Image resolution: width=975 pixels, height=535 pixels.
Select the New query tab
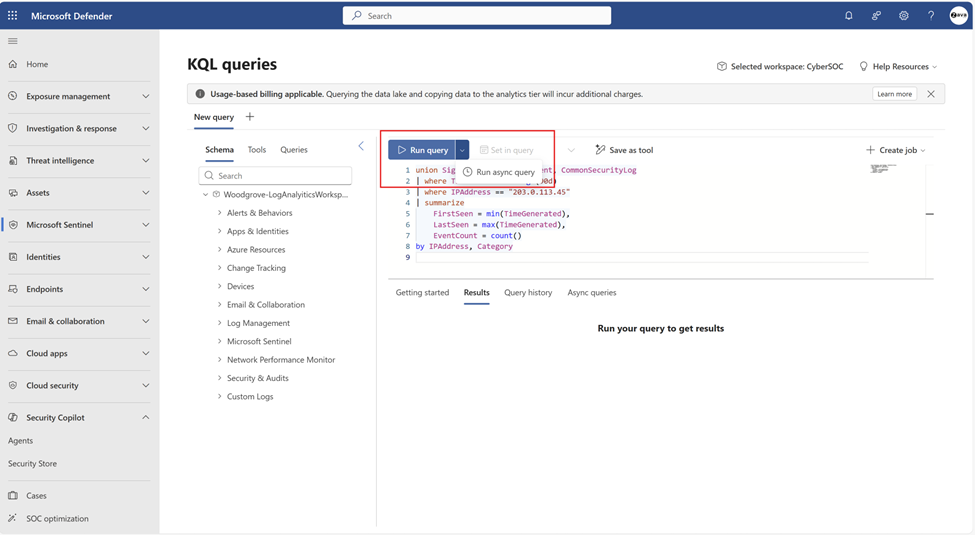point(213,117)
